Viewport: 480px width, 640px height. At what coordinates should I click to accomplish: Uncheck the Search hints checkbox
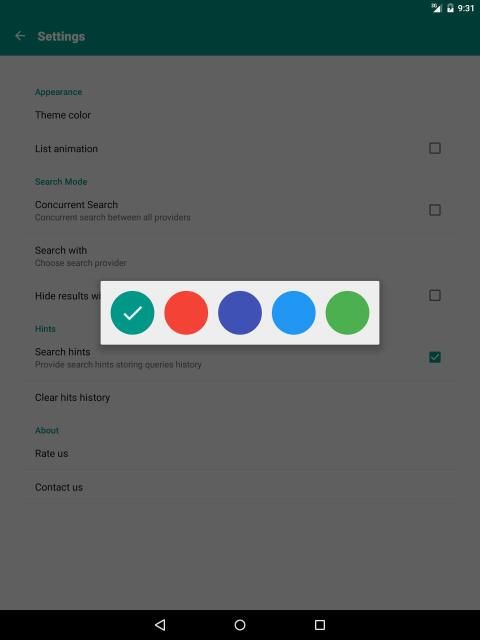click(x=435, y=357)
